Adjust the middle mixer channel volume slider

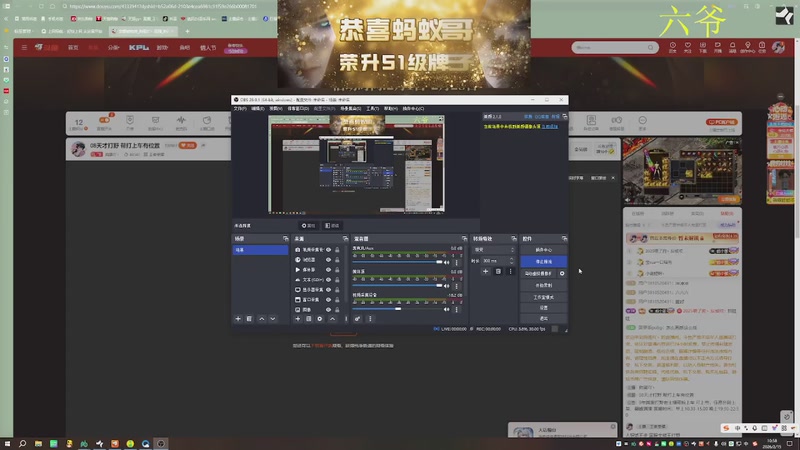397,285
